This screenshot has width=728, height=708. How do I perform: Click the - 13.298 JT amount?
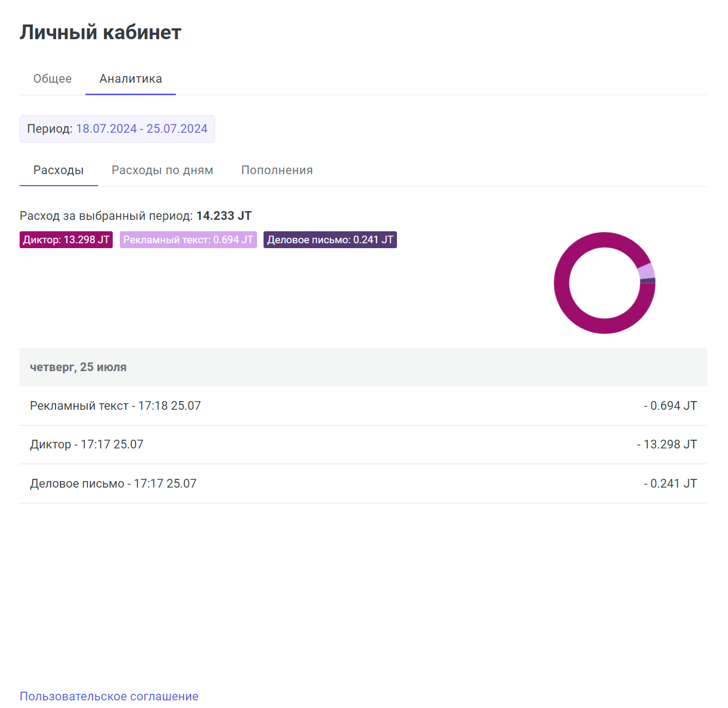667,445
